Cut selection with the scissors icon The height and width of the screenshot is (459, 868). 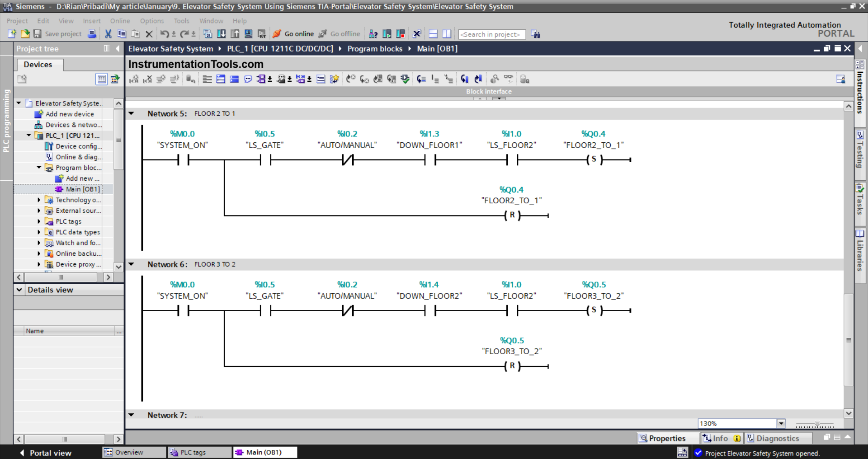[108, 34]
